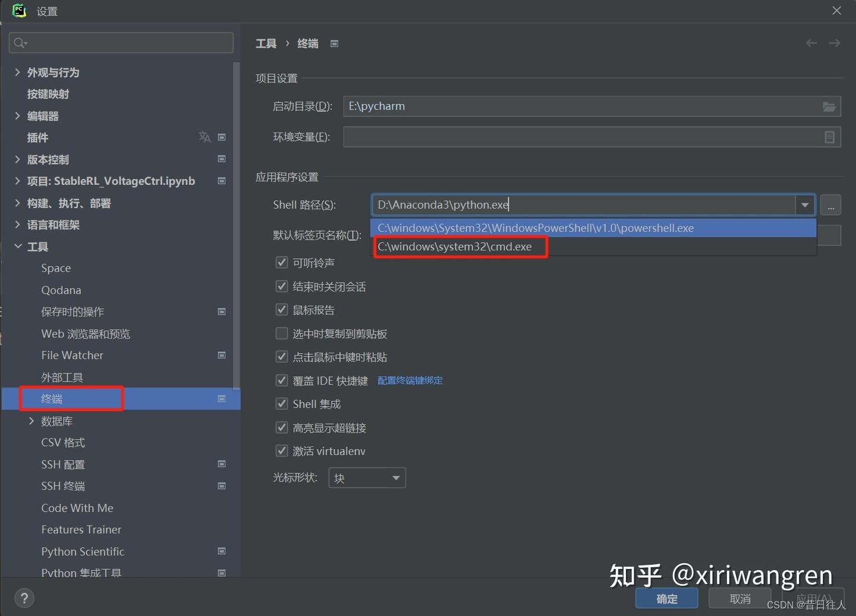Uncheck the Shell 集成 option
This screenshot has width=856, height=616.
point(281,404)
